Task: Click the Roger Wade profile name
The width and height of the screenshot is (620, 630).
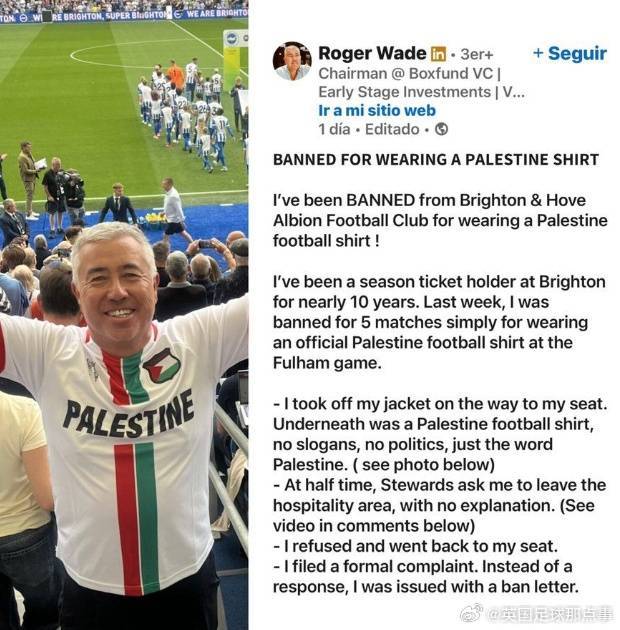Action: pos(372,53)
